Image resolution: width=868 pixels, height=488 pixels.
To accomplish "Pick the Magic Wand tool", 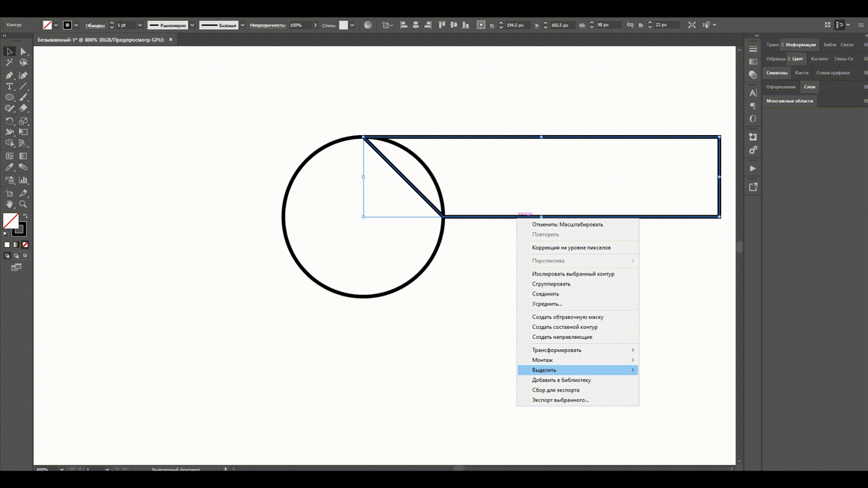I will [9, 63].
